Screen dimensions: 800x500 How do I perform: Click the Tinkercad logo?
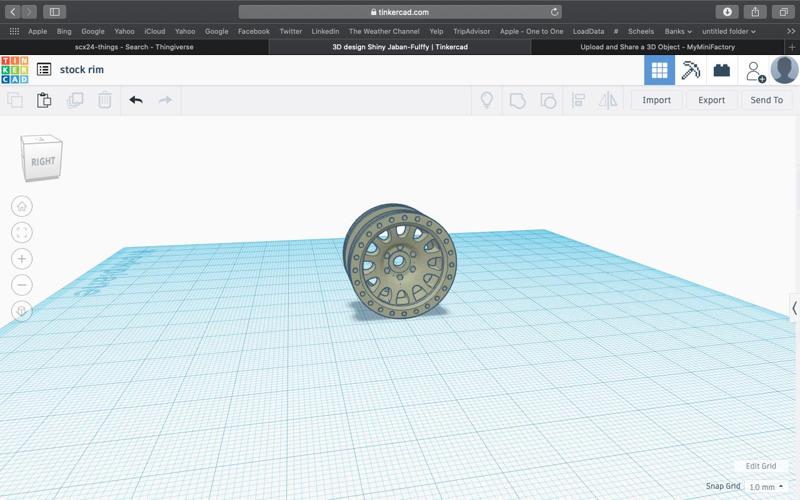click(15, 70)
